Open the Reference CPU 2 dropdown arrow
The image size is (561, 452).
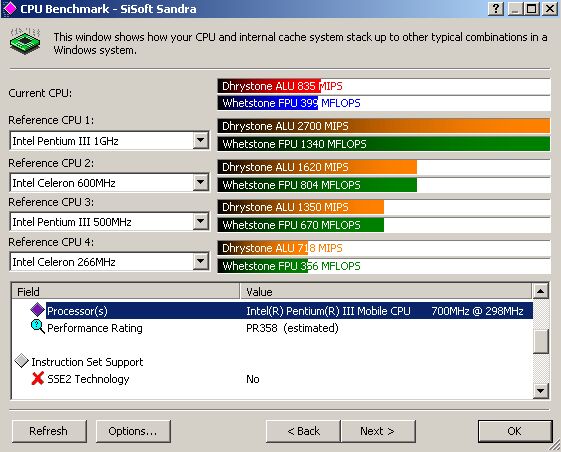click(x=201, y=183)
